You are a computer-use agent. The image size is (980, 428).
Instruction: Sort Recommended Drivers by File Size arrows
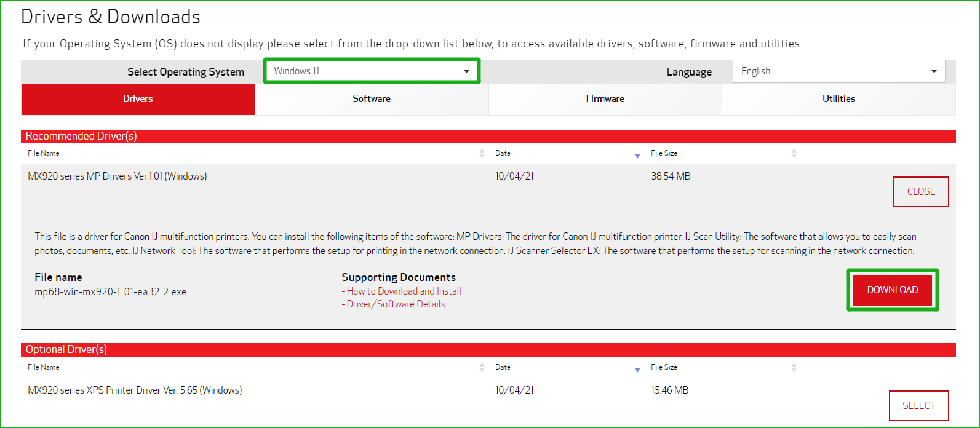(794, 153)
